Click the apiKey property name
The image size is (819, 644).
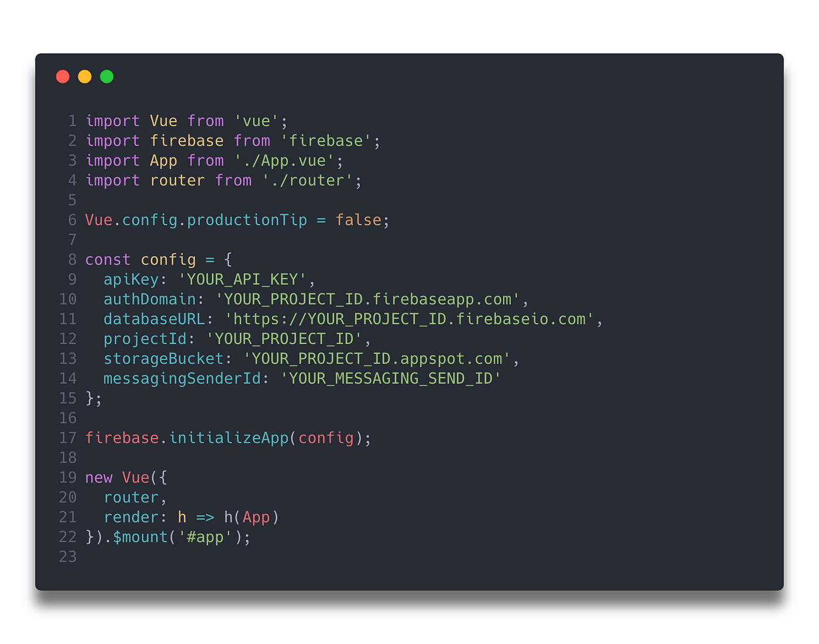coord(131,280)
